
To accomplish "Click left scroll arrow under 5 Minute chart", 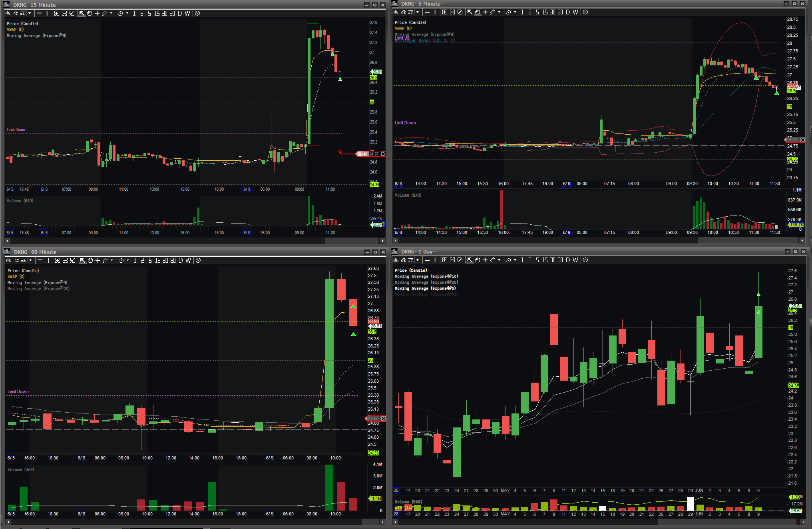I will tap(396, 240).
